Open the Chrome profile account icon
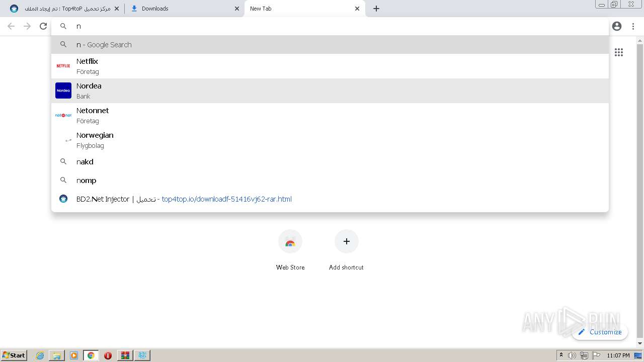 coord(617,26)
